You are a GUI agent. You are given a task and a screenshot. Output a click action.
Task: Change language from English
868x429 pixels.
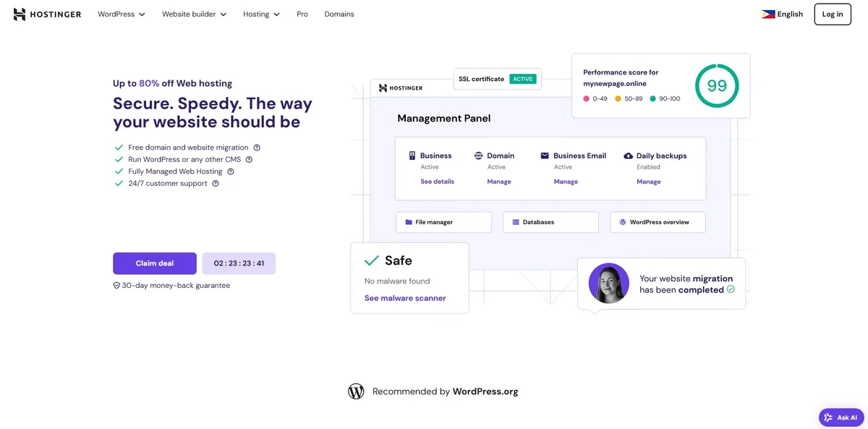(782, 14)
